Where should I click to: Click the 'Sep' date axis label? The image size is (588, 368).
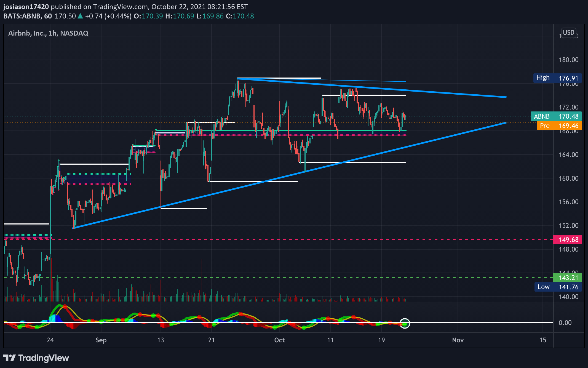tap(101, 340)
